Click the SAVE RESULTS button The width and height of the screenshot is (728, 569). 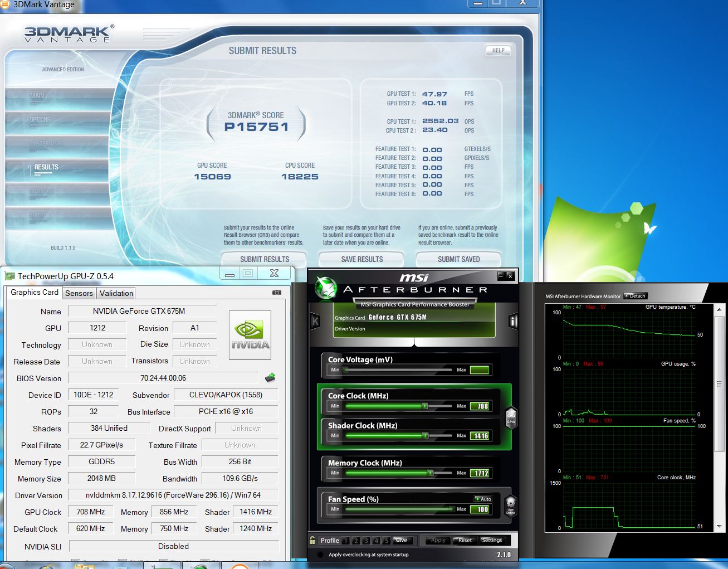coord(362,259)
